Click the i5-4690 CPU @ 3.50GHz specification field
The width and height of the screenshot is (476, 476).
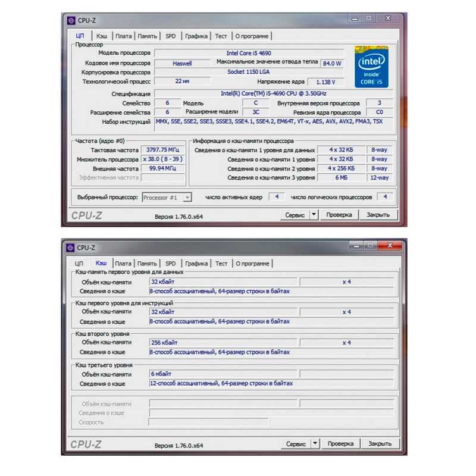pos(274,93)
